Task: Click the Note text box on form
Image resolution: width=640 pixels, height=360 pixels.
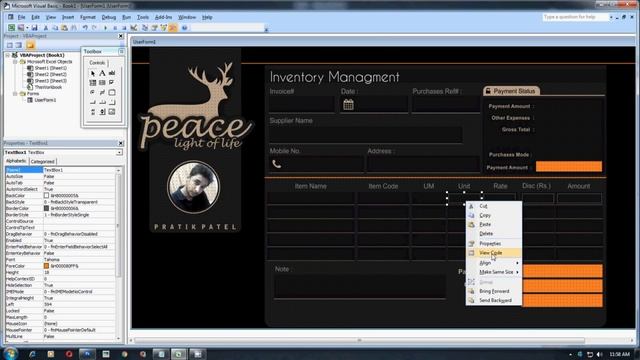Action: (x=360, y=287)
